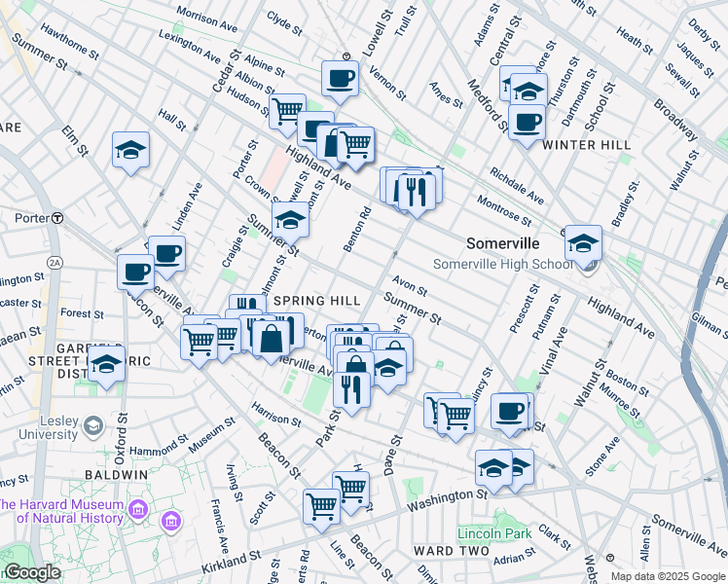
Task: Click the school marker left above Washington St
Action: (x=493, y=468)
